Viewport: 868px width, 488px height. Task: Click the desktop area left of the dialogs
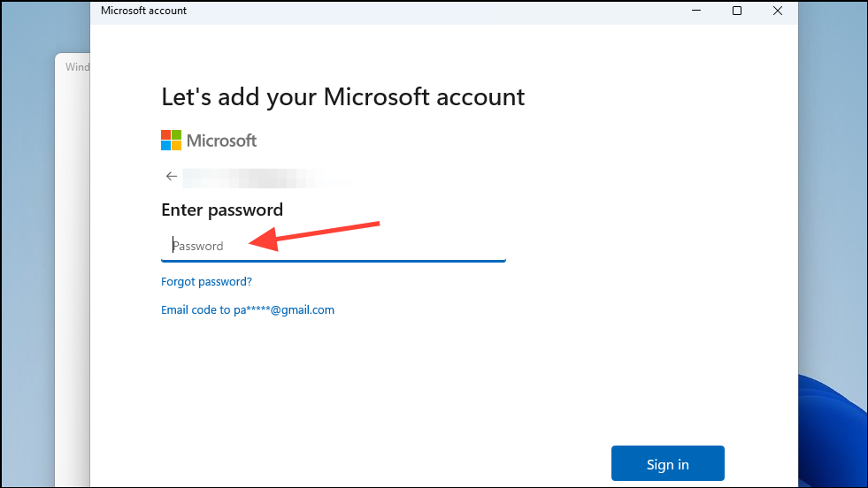pos(27,249)
